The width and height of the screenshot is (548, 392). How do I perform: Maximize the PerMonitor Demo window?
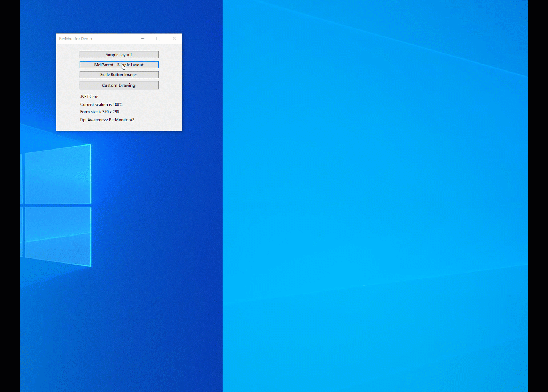158,39
